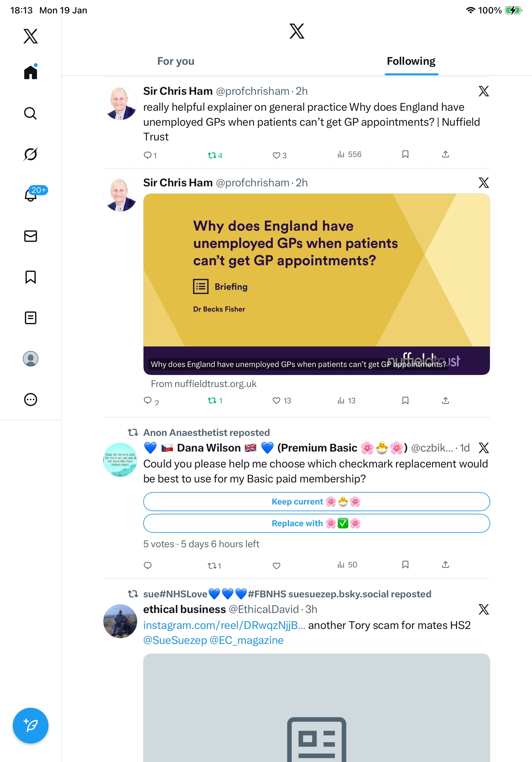Open Notifications bell with 20+ badge

coord(31,195)
